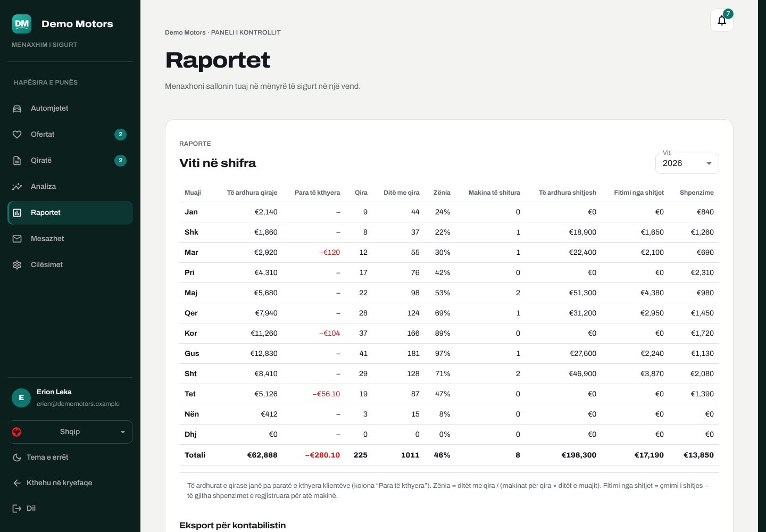Click the Të ardhura qiraje column header

252,193
